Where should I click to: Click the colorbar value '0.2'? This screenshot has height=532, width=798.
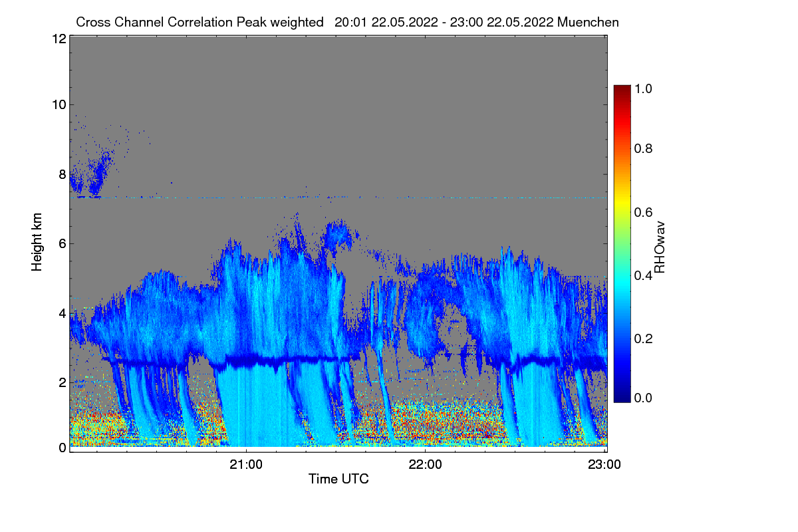tap(644, 338)
